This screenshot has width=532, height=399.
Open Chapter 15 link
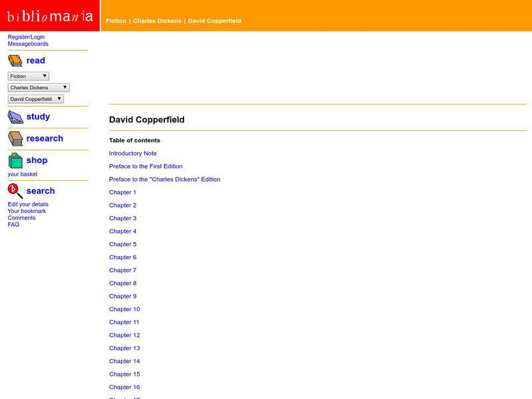click(x=124, y=374)
